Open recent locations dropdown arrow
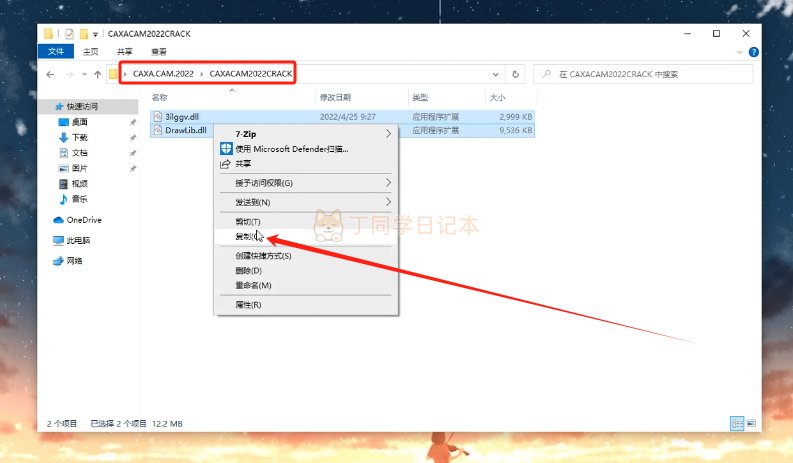The height and width of the screenshot is (463, 793). (84, 74)
